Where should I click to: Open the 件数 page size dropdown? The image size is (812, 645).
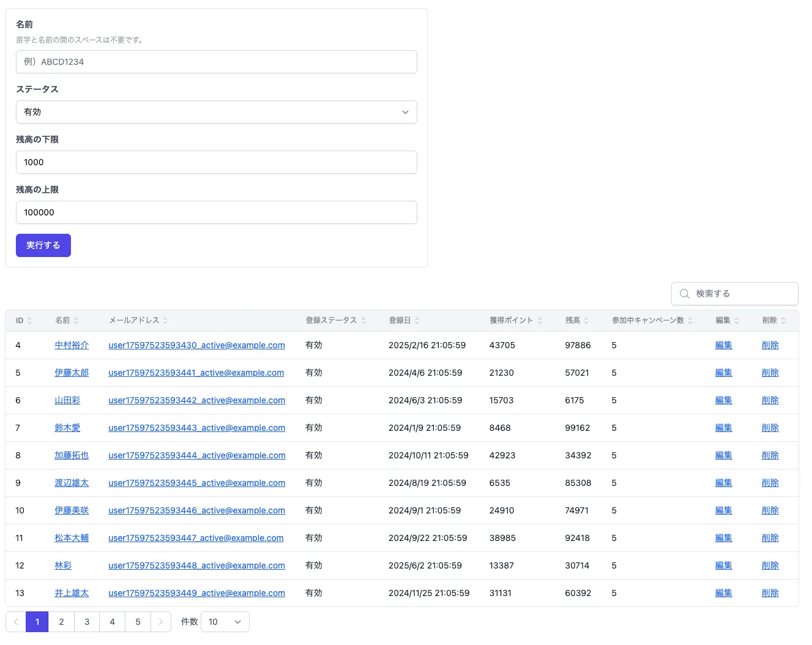225,622
